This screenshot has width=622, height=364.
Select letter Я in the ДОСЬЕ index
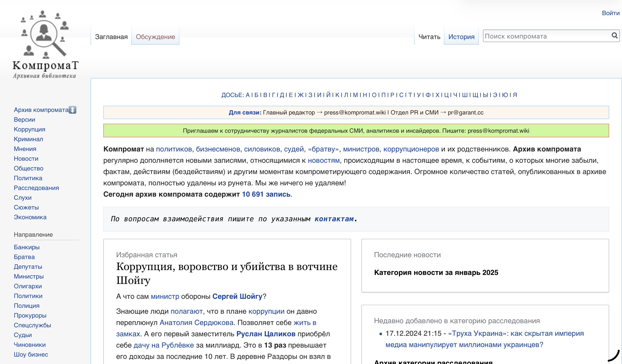pos(515,95)
